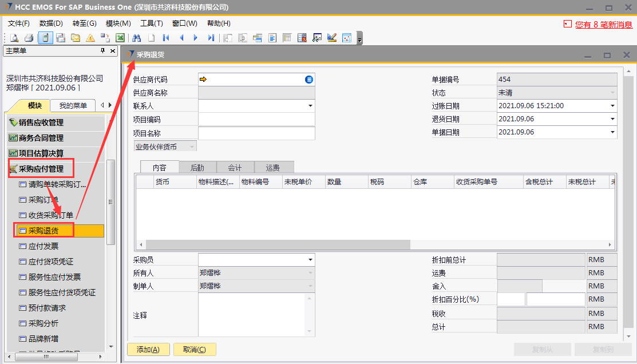Open the 工具(T) menu
Screen dimensions: 637x364
click(x=152, y=23)
